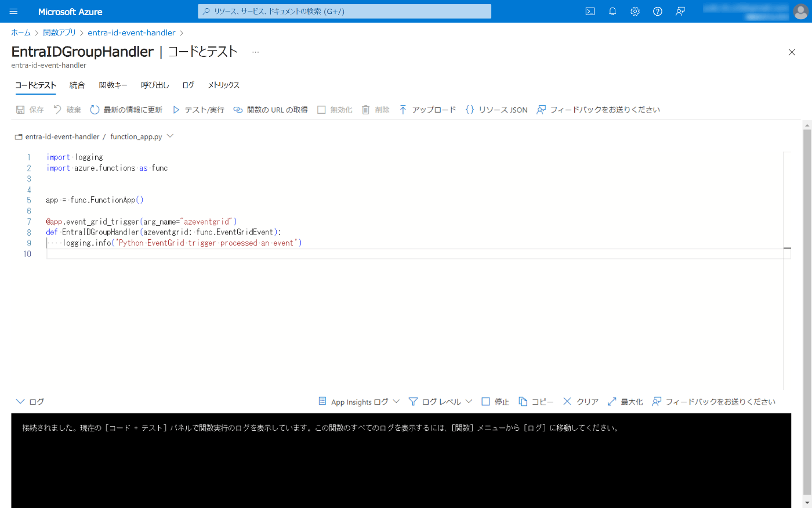812x508 pixels.
Task: Select the コードとテスト tab
Action: (x=35, y=85)
